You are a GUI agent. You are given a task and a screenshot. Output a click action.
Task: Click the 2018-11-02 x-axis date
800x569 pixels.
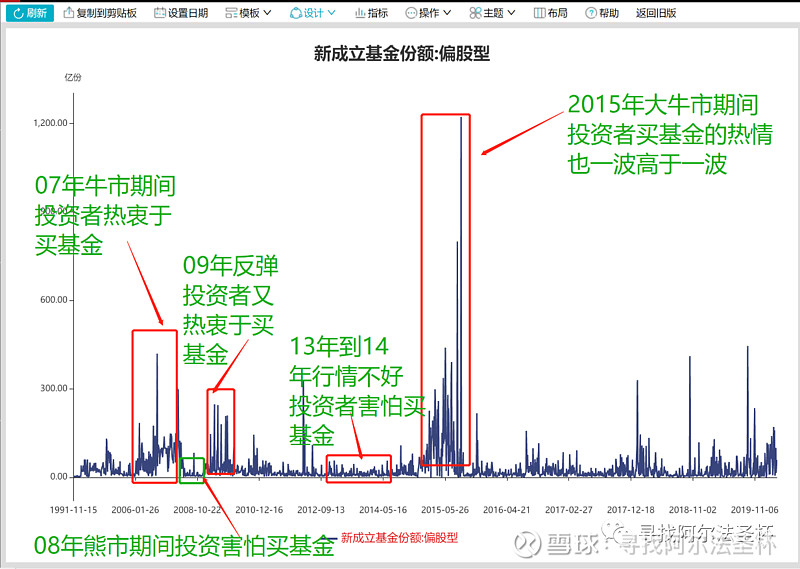click(693, 510)
